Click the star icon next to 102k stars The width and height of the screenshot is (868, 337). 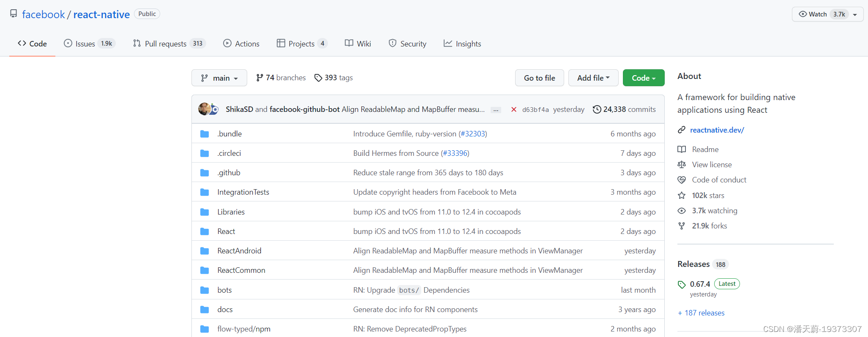pyautogui.click(x=682, y=196)
